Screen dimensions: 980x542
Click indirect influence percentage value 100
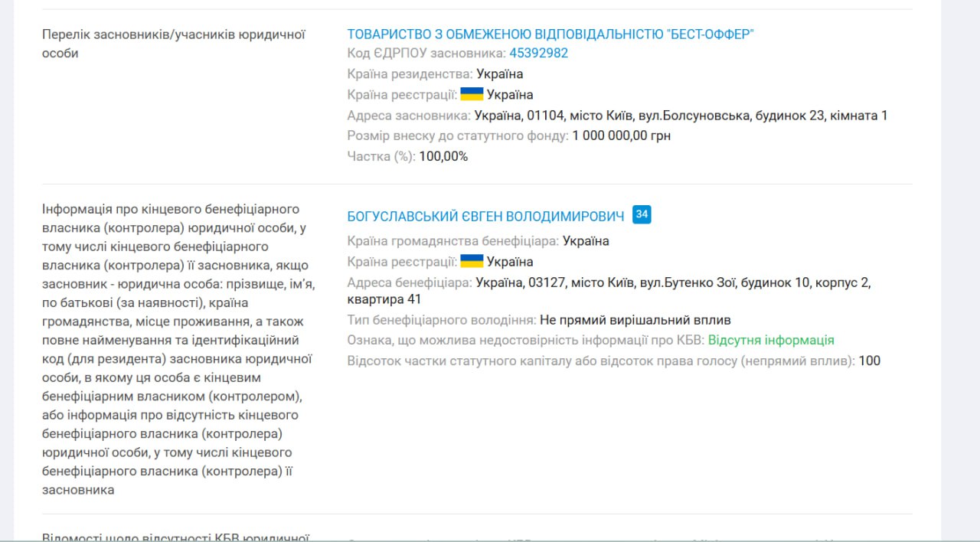tap(869, 361)
